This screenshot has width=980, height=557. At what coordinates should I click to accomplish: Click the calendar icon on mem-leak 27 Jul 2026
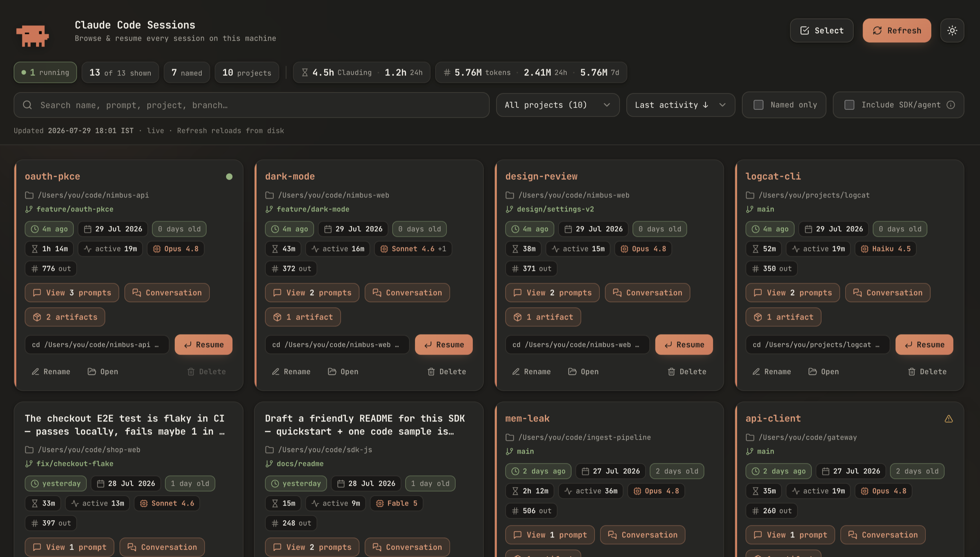click(585, 471)
